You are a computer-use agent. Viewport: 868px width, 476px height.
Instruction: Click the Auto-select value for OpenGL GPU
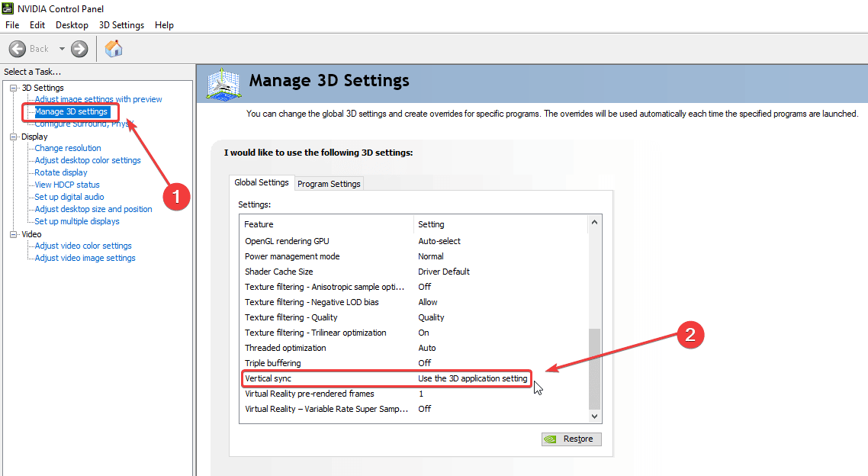coord(439,241)
